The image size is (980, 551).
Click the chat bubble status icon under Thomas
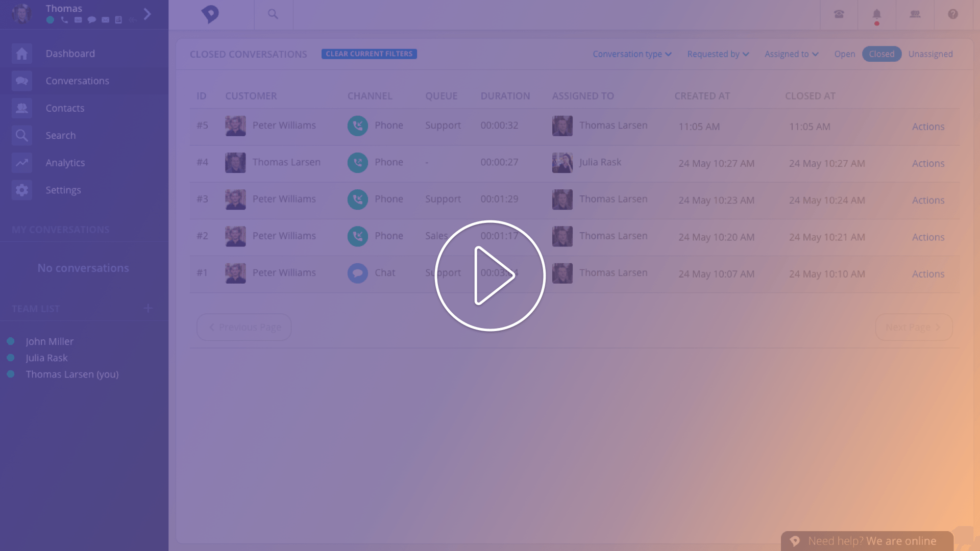[x=92, y=20]
